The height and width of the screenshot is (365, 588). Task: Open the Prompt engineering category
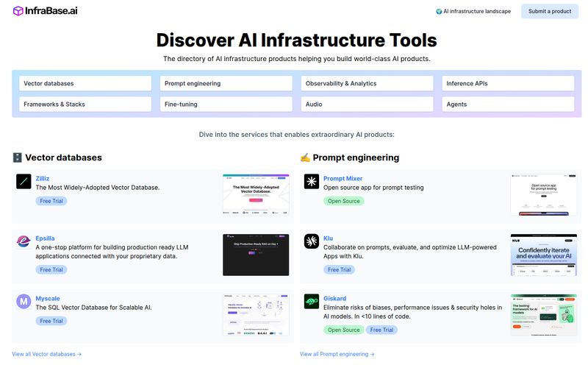point(226,83)
